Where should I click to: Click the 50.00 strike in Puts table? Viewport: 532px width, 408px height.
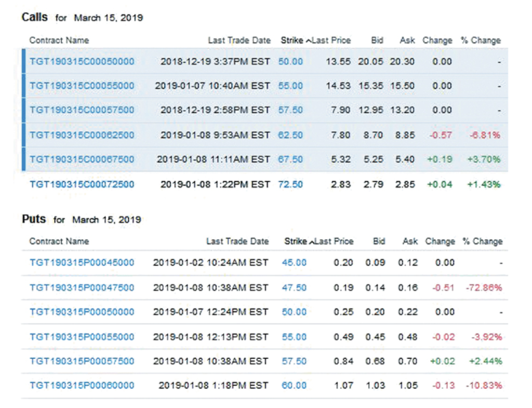click(x=294, y=312)
